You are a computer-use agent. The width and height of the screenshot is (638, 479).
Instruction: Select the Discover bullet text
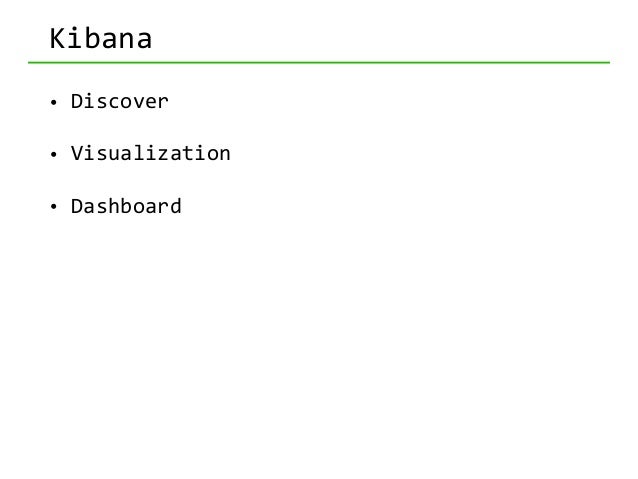tap(120, 101)
